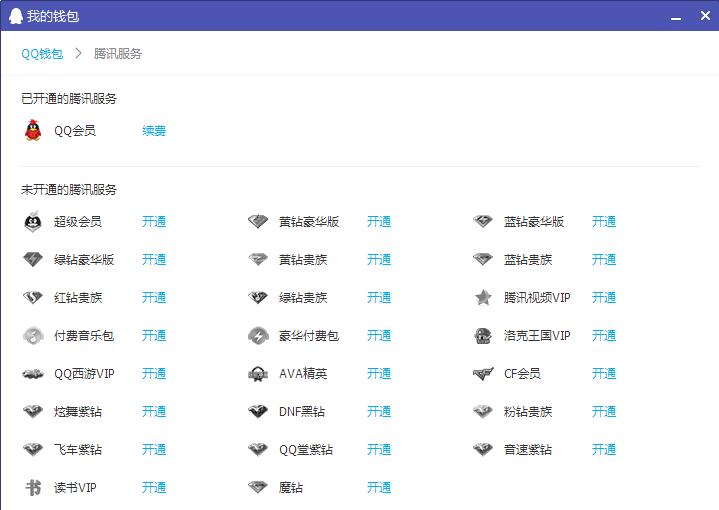Click the 蓝钻豪华版 diamond icon
719x510 pixels.
483,222
